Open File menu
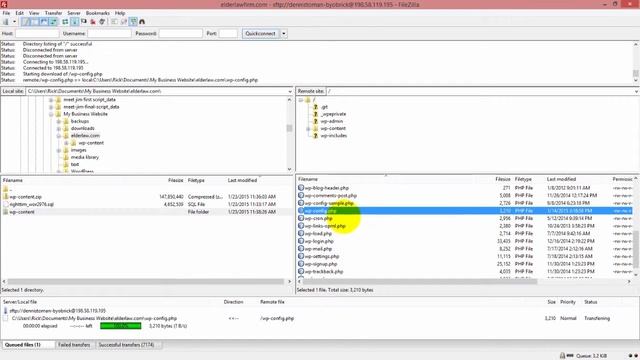640x360 pixels. pos(6,13)
